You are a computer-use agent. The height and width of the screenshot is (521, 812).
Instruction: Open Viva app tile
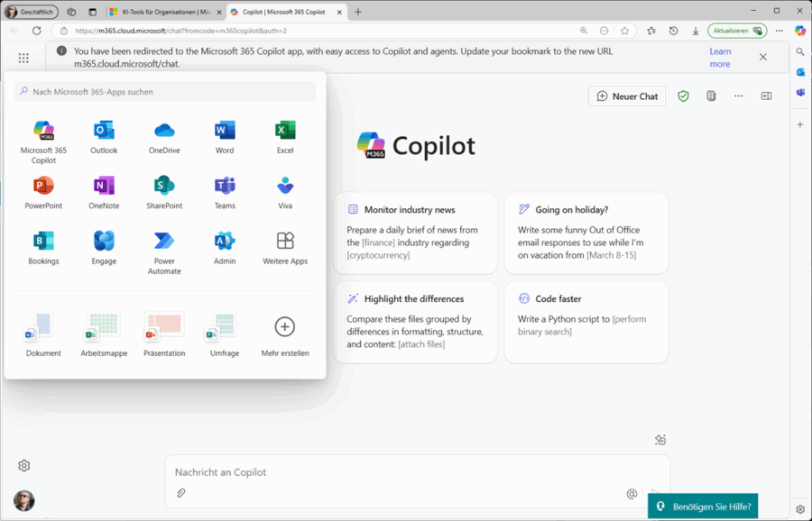point(285,193)
